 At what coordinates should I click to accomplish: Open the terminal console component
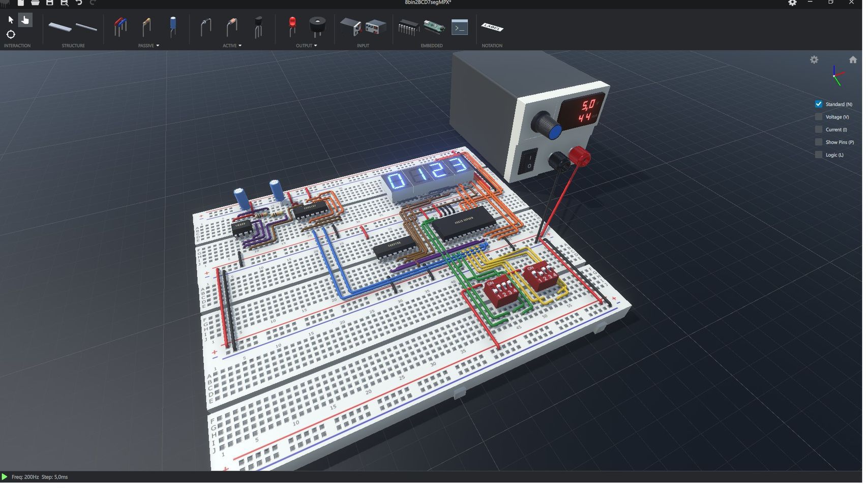click(460, 27)
